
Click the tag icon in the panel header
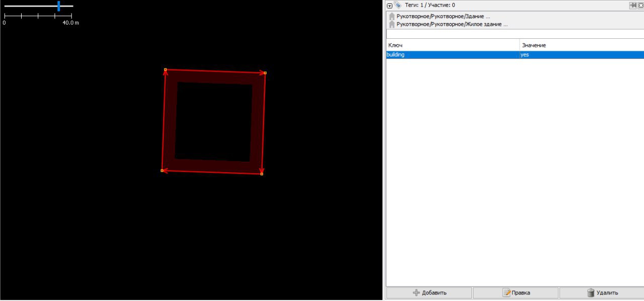click(x=397, y=5)
